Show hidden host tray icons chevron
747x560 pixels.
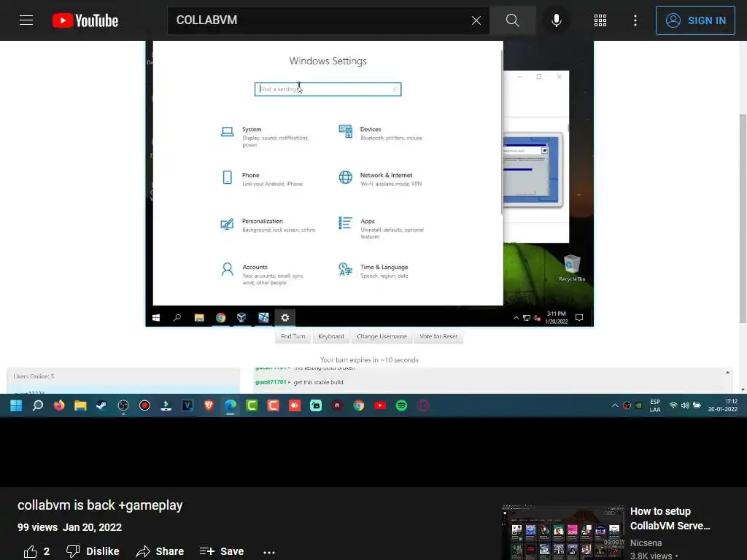tap(614, 405)
